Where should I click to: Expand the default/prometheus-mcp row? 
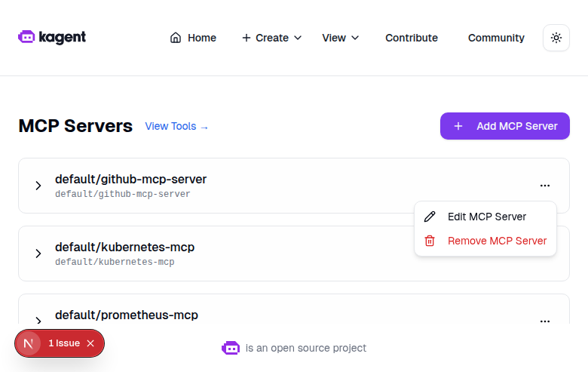(x=38, y=320)
